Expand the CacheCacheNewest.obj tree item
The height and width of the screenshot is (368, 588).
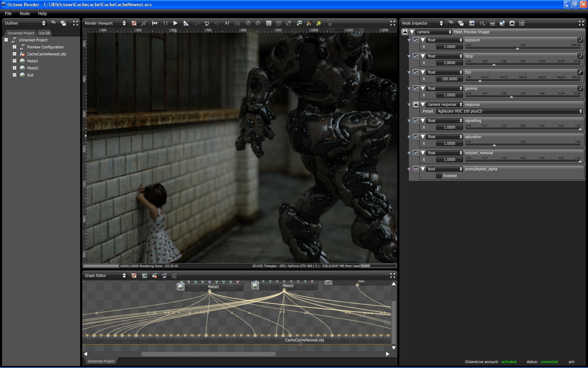pyautogui.click(x=14, y=54)
